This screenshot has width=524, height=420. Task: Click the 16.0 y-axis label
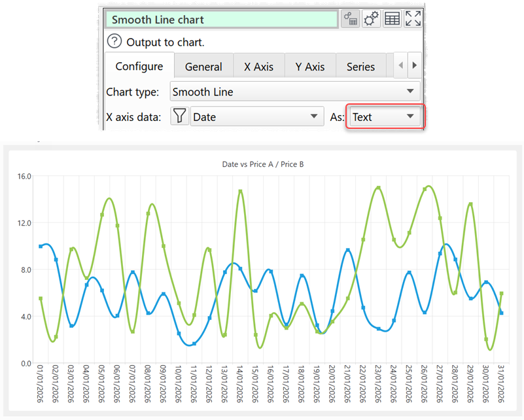(x=24, y=176)
